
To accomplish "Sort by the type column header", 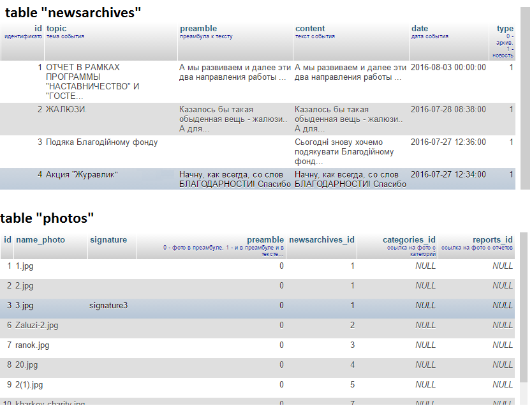I will point(505,29).
